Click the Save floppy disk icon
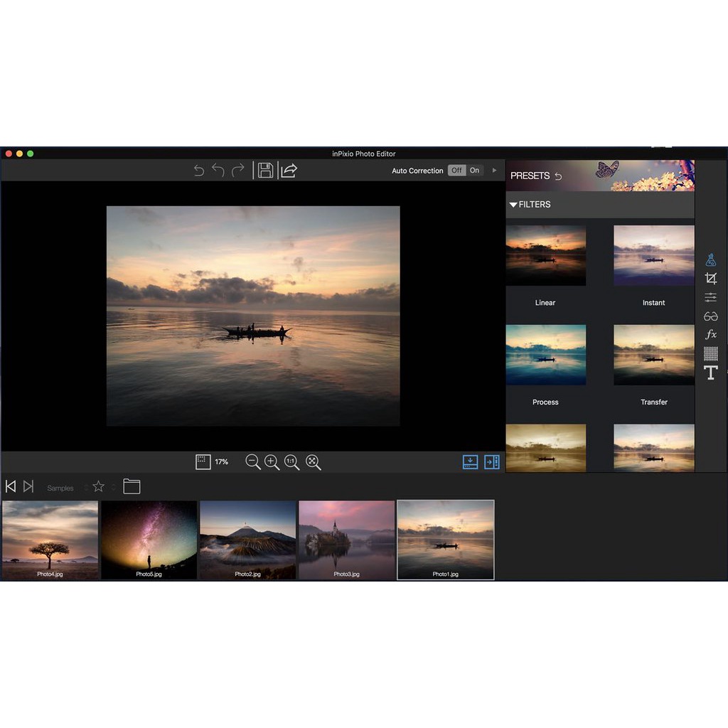Viewport: 728px width, 728px height. click(x=265, y=171)
